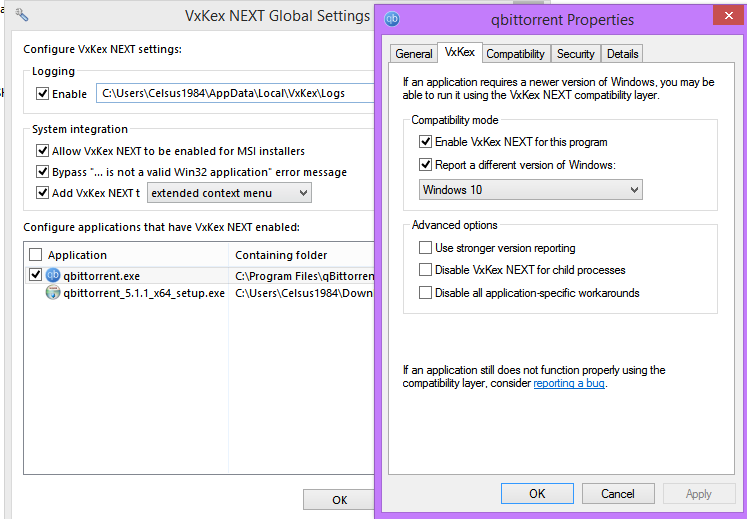The height and width of the screenshot is (519, 747).
Task: Toggle Add VxKex NEXT to context menu checkbox
Action: [42, 193]
